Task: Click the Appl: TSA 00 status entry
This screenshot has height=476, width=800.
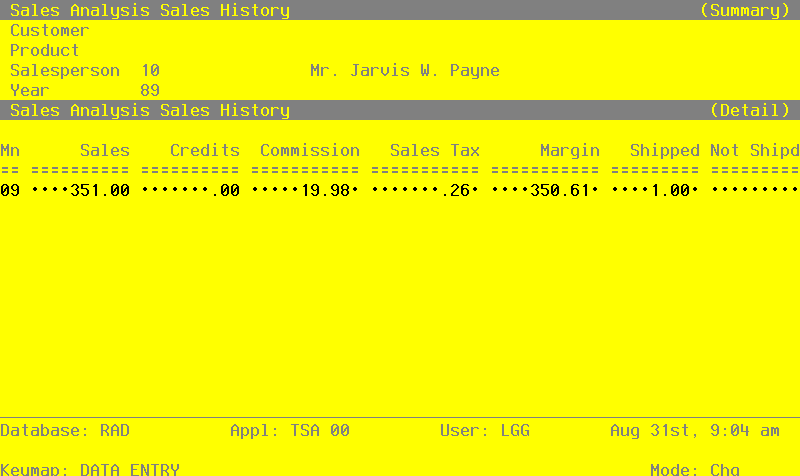Action: point(290,431)
